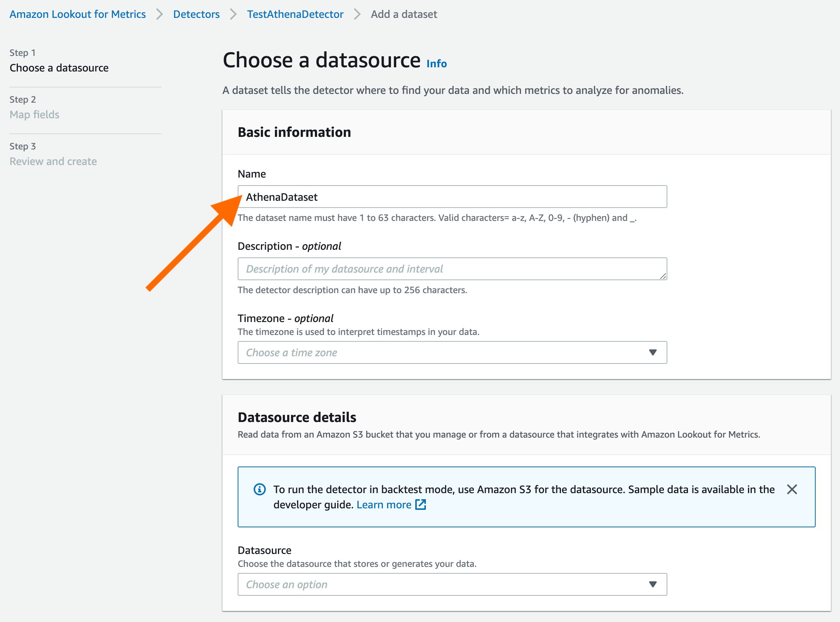Focus the optional Description text area

pyautogui.click(x=452, y=269)
